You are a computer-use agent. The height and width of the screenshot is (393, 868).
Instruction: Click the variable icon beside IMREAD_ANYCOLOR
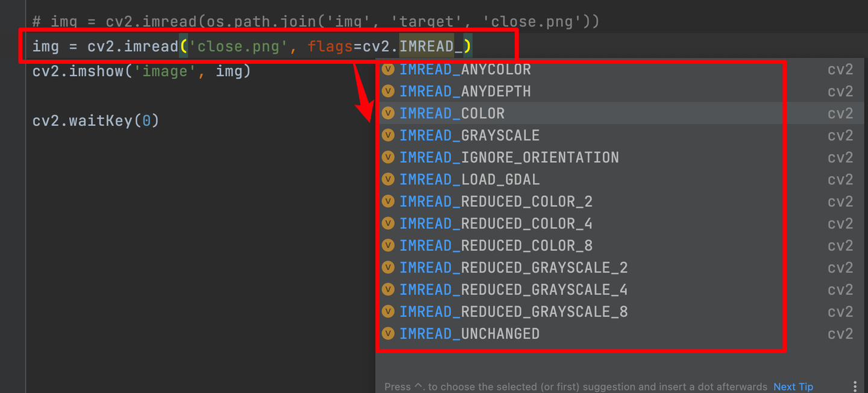point(388,70)
